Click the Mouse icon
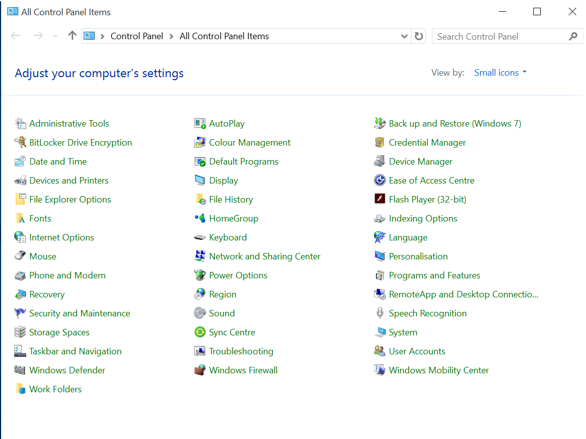 20,256
